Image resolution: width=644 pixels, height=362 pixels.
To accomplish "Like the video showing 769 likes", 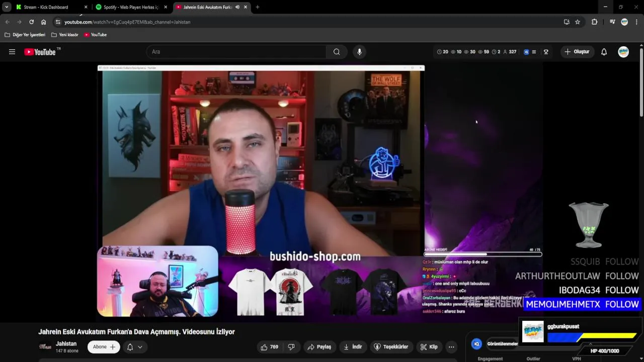I will click(269, 347).
